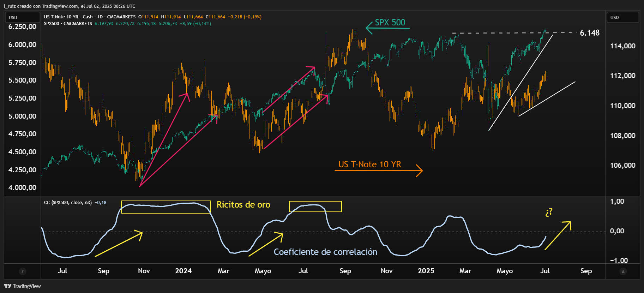Click the −0,18 correlation value in legend

pyautogui.click(x=101, y=202)
